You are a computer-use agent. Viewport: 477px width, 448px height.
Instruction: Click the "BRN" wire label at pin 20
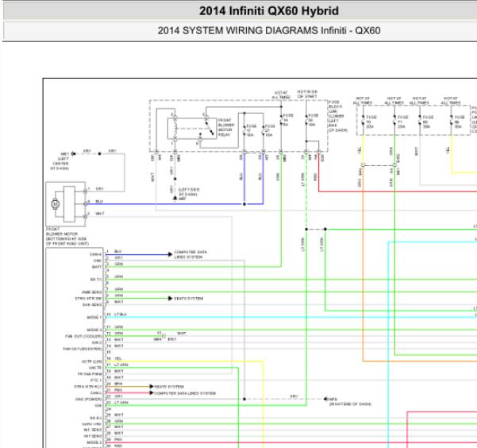(118, 384)
